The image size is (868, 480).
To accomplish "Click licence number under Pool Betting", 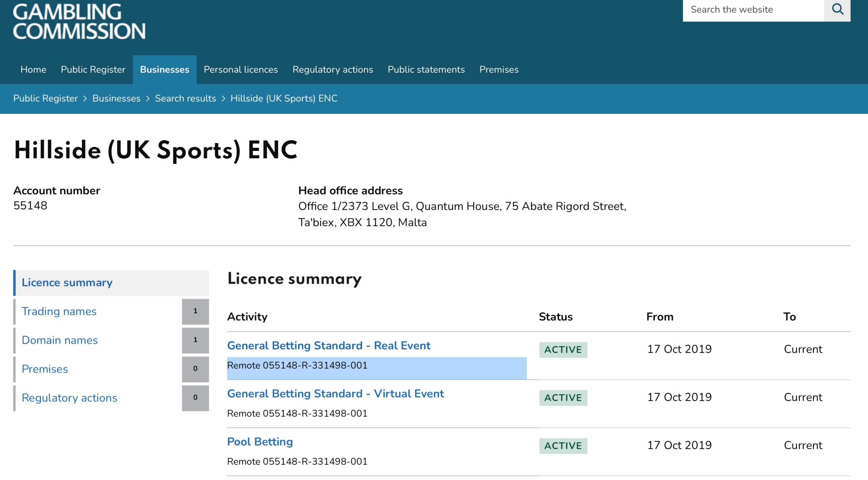I will point(297,461).
